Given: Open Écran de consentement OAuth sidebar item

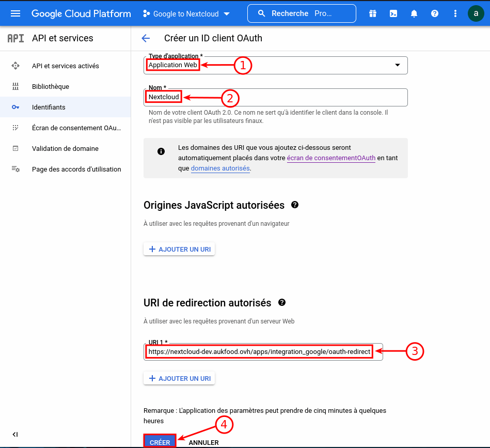Looking at the screenshot, I should coord(65,128).
